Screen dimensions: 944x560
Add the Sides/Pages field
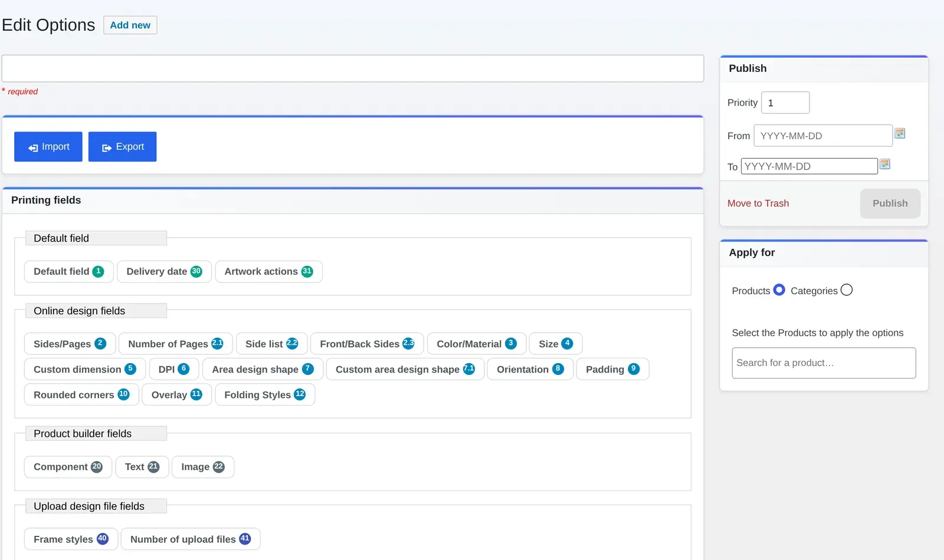[x=70, y=344]
